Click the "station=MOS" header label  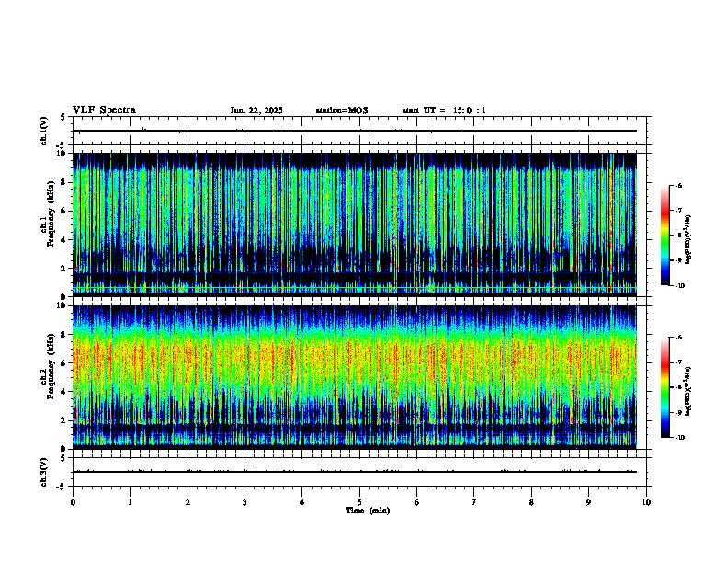[342, 110]
